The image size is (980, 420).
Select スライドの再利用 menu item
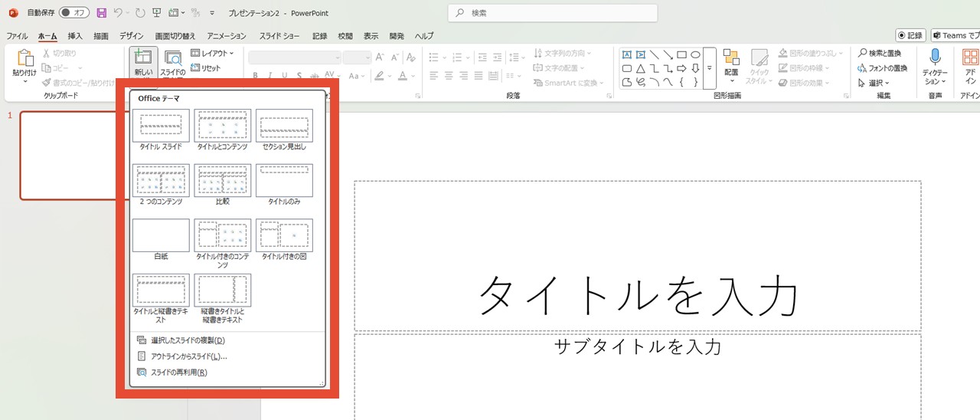228,372
